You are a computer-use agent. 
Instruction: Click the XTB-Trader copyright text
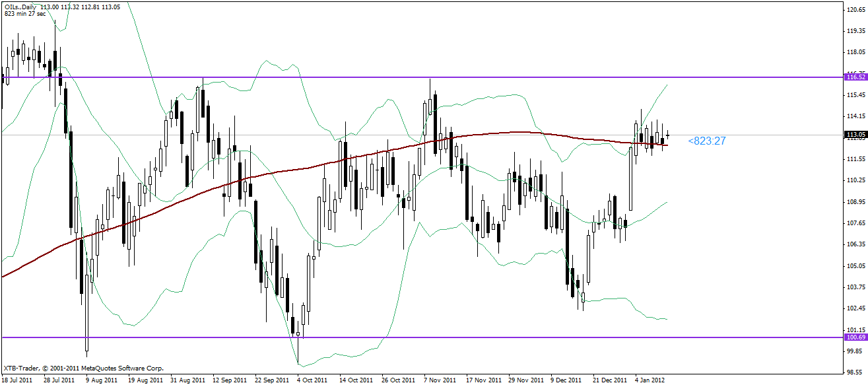[83, 368]
